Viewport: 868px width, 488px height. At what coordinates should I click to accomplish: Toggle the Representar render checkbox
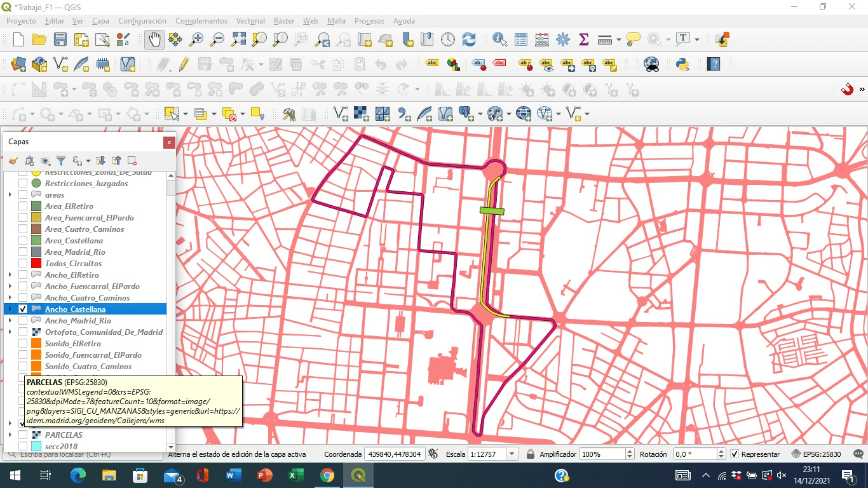(735, 454)
